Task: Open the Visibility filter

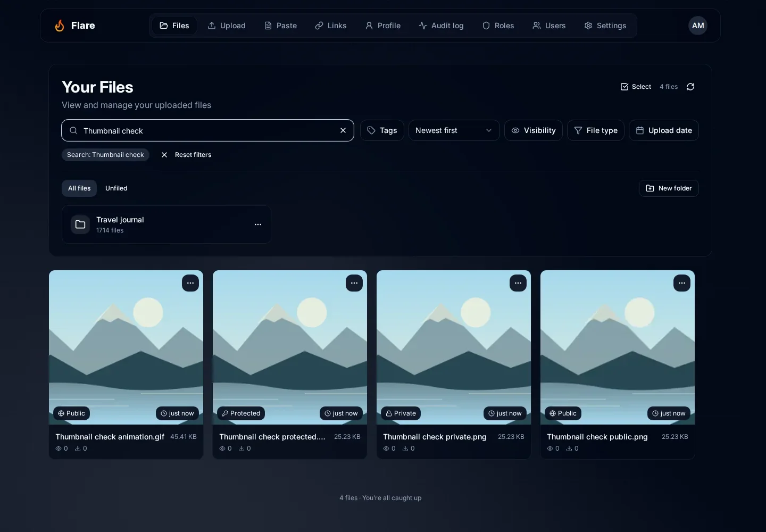Action: pyautogui.click(x=533, y=130)
